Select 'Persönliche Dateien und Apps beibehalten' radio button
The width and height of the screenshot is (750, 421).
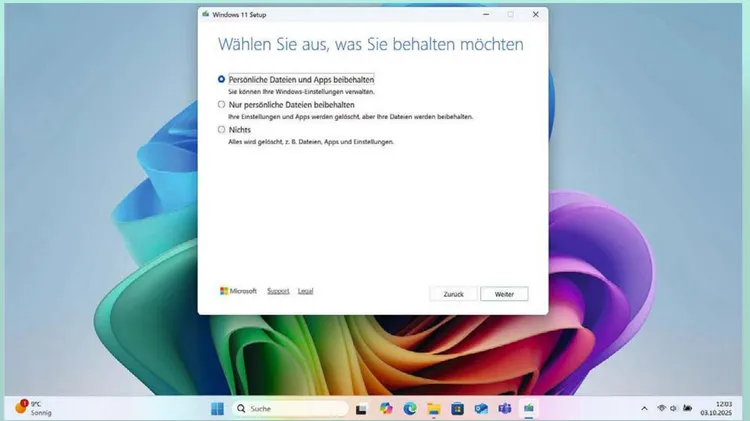[x=221, y=79]
